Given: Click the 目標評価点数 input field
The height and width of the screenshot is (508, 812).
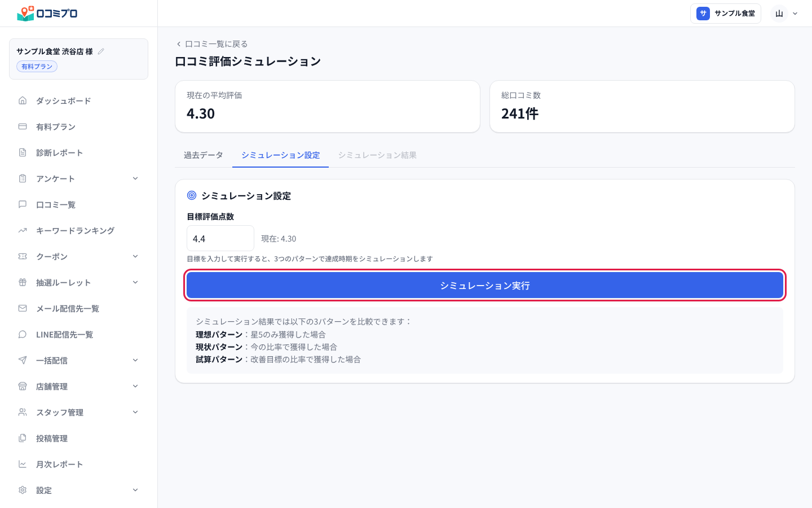Looking at the screenshot, I should pos(220,238).
